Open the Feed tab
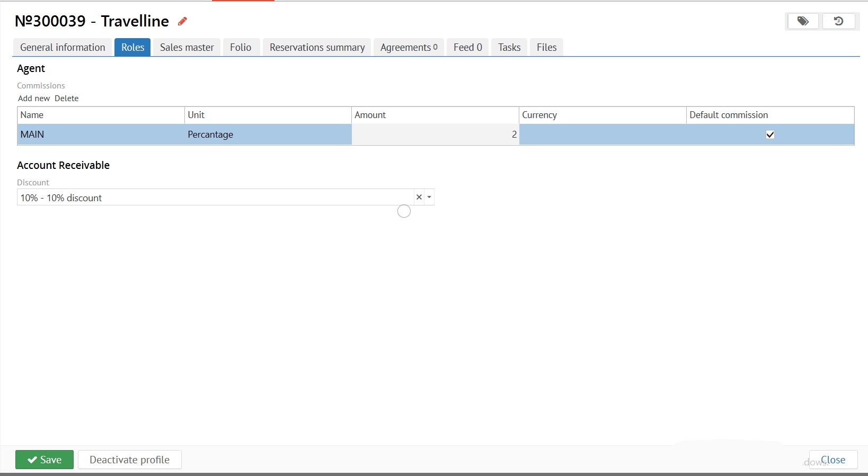 [x=467, y=47]
